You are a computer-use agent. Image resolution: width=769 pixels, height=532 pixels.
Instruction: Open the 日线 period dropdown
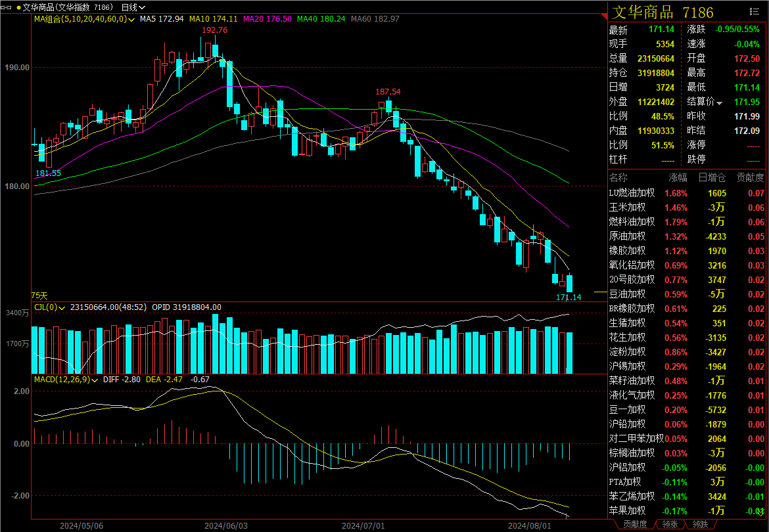click(x=133, y=7)
